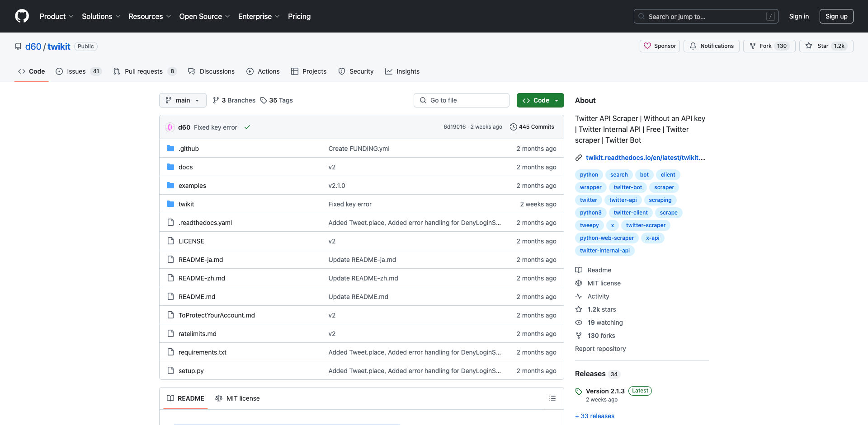Click the LICENSE file icon
The image size is (868, 425).
(170, 241)
